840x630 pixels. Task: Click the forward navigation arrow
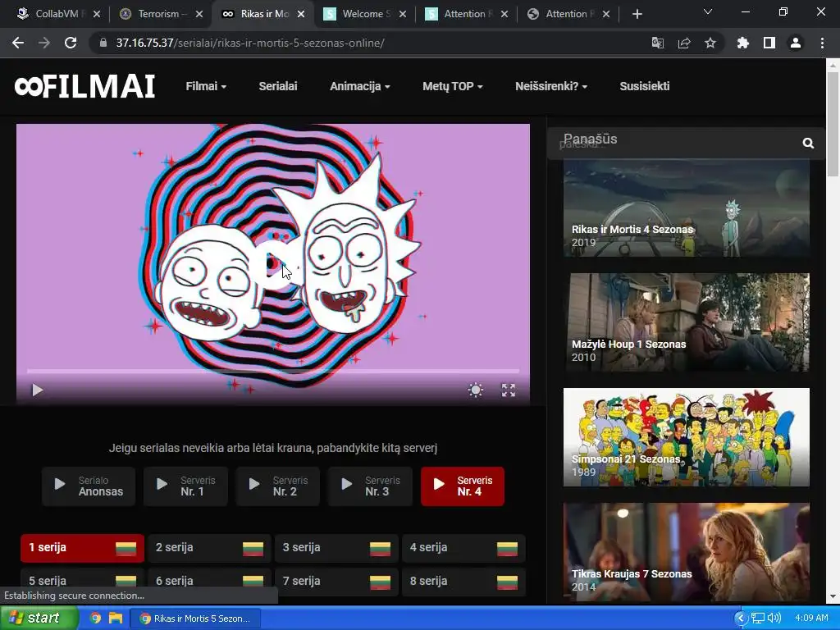coord(44,43)
